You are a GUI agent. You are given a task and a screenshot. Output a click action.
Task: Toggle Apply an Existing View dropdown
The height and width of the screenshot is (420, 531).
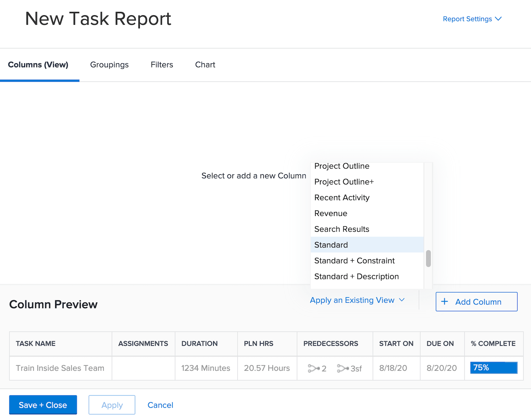click(357, 300)
